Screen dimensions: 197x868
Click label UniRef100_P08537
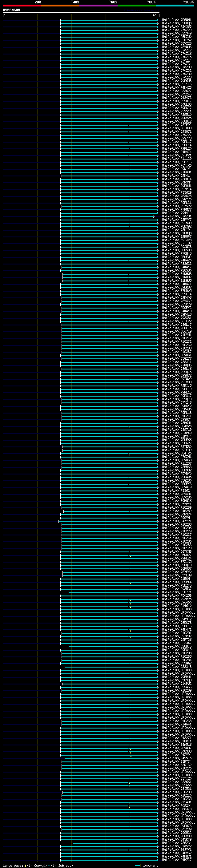point(177,589)
